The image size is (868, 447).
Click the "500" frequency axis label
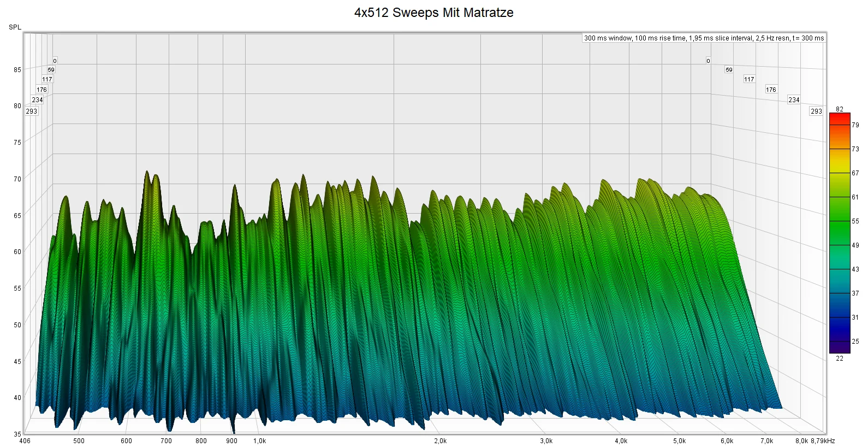[x=79, y=441]
